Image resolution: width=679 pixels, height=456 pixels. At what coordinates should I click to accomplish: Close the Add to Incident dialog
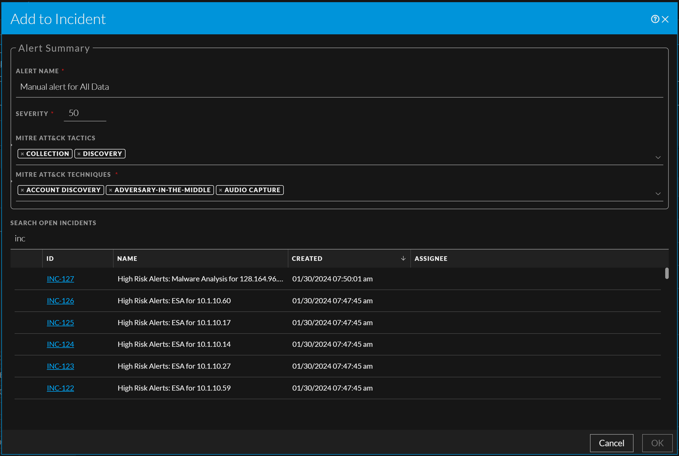(x=666, y=19)
